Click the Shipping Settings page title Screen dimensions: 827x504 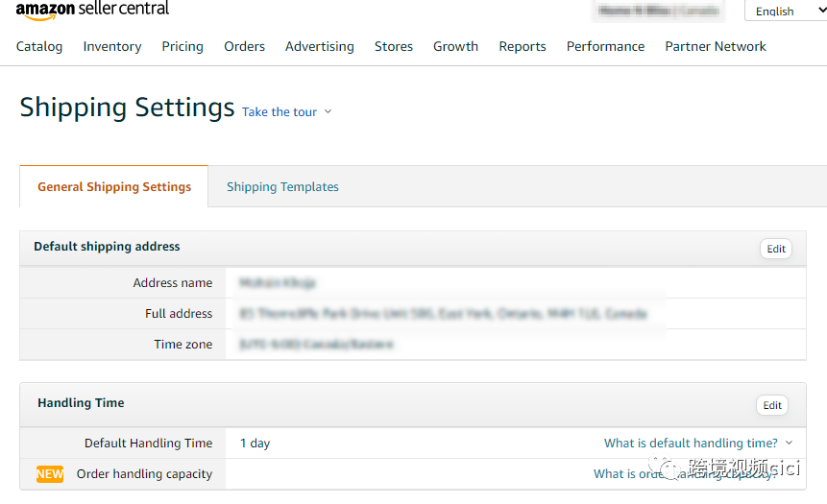tap(127, 108)
